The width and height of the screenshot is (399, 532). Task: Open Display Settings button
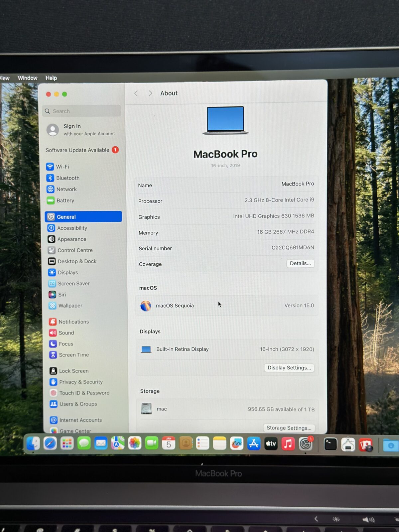(x=289, y=368)
